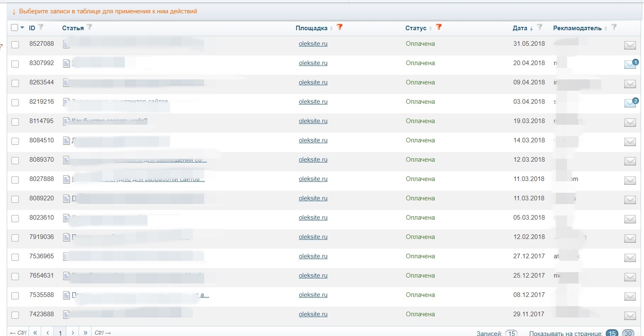
Task: Click the mail icon in row 8089220
Action: [630, 200]
